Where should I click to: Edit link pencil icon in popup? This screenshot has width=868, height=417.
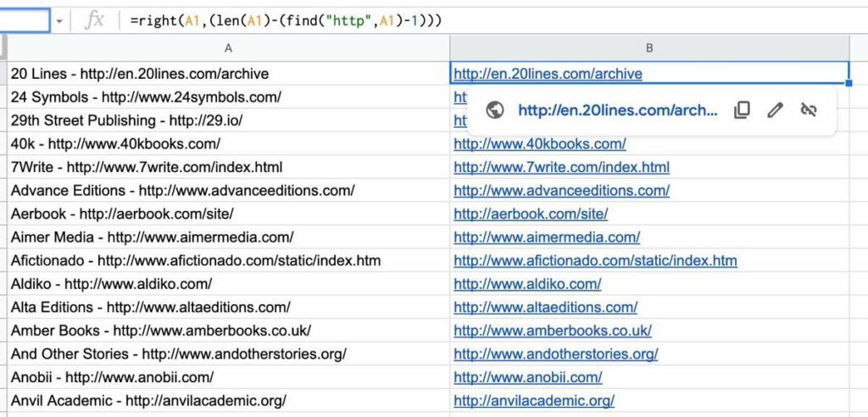pyautogui.click(x=775, y=109)
